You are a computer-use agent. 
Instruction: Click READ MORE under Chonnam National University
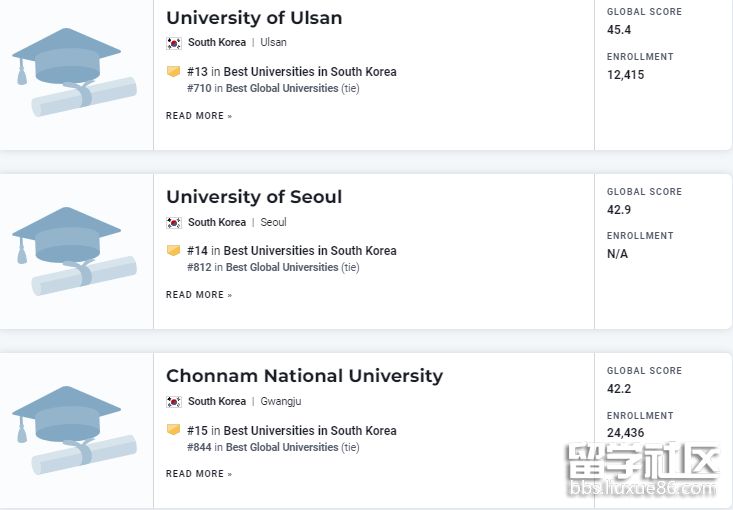point(198,474)
